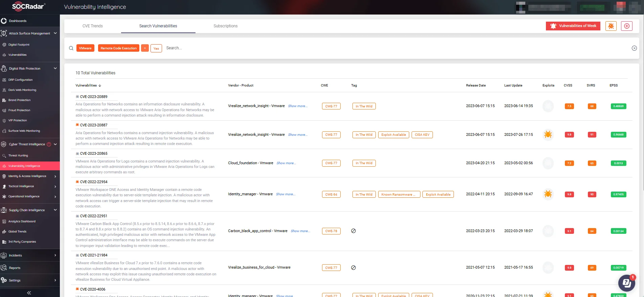Expand Attack Surface Management chevron
644x297 pixels.
[x=55, y=33]
